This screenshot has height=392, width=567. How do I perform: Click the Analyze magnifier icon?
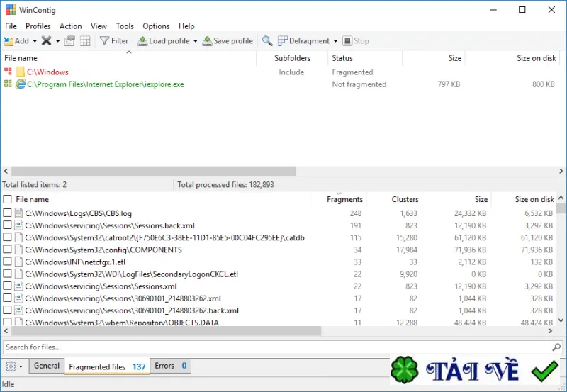click(267, 41)
